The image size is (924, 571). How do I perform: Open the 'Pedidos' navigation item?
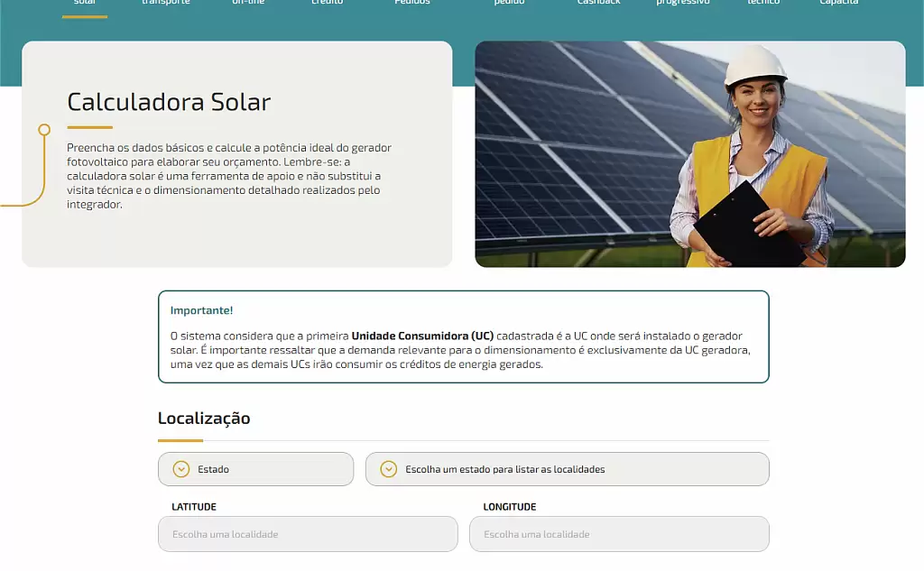pos(412,4)
